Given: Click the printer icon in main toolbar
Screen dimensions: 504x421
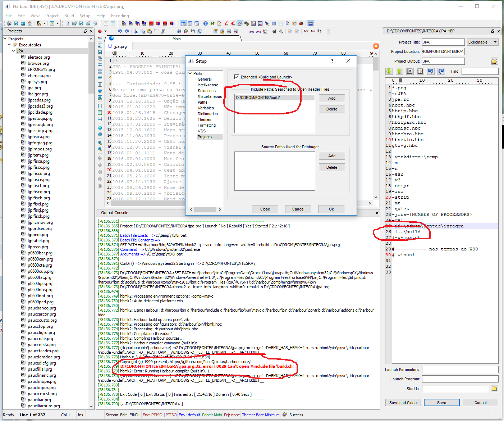Looking at the screenshot, I should coord(95,23).
